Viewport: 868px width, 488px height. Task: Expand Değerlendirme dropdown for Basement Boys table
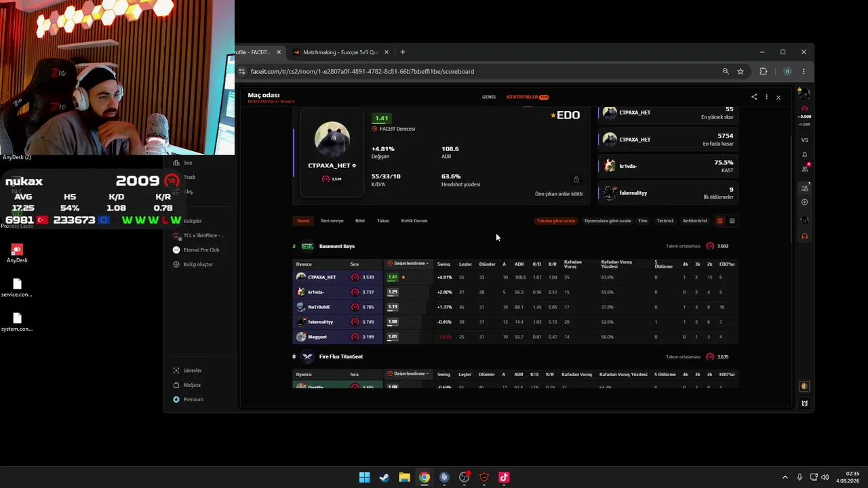(x=408, y=263)
